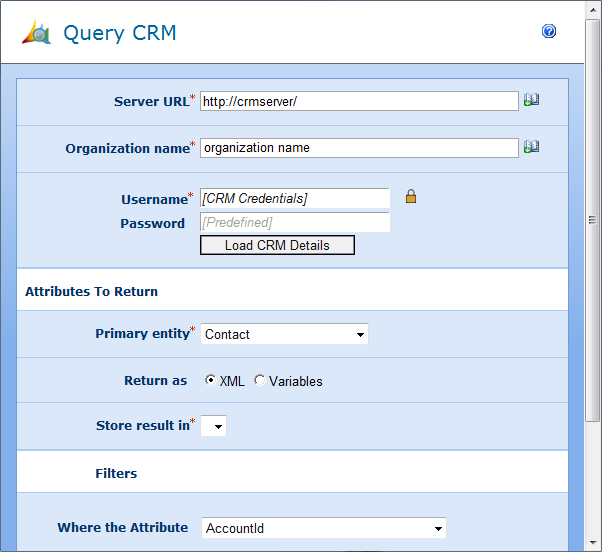Viewport: 602px width, 552px height.
Task: Click the padlock icon next to Username
Action: (x=410, y=197)
